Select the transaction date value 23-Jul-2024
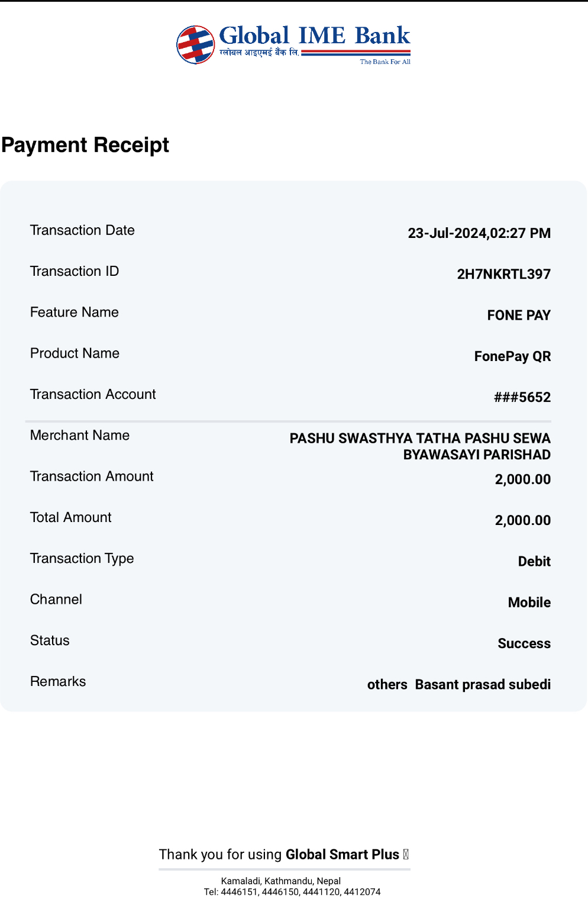This screenshot has height=918, width=588. (447, 233)
